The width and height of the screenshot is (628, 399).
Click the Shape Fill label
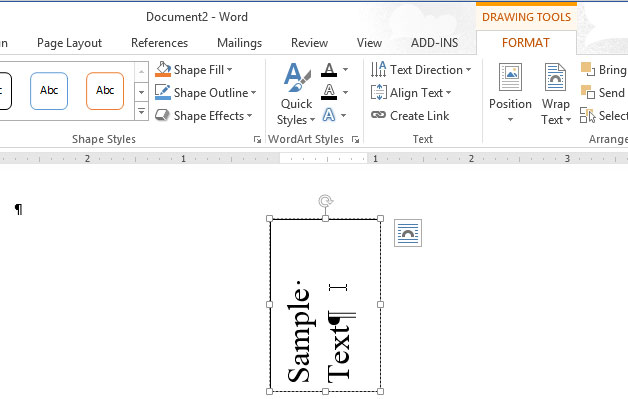coord(199,70)
